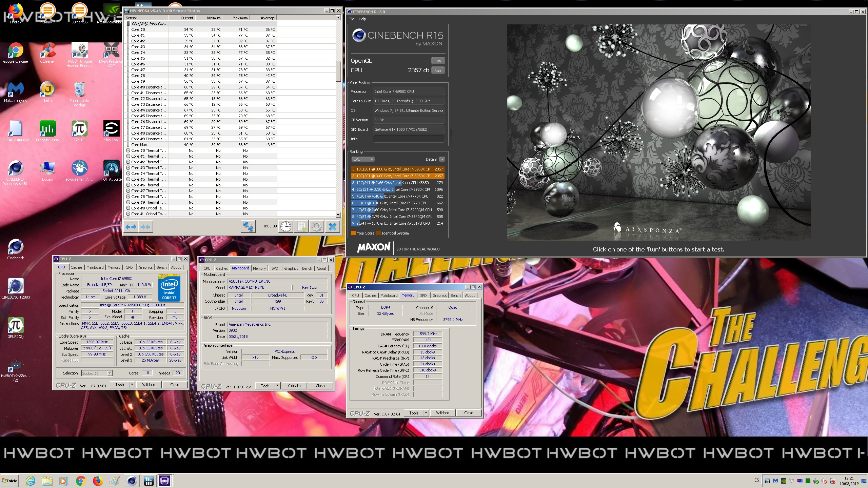Select Bench tab in CPU-Z CPU window
Screen dimensions: 868x488
pos(161,267)
